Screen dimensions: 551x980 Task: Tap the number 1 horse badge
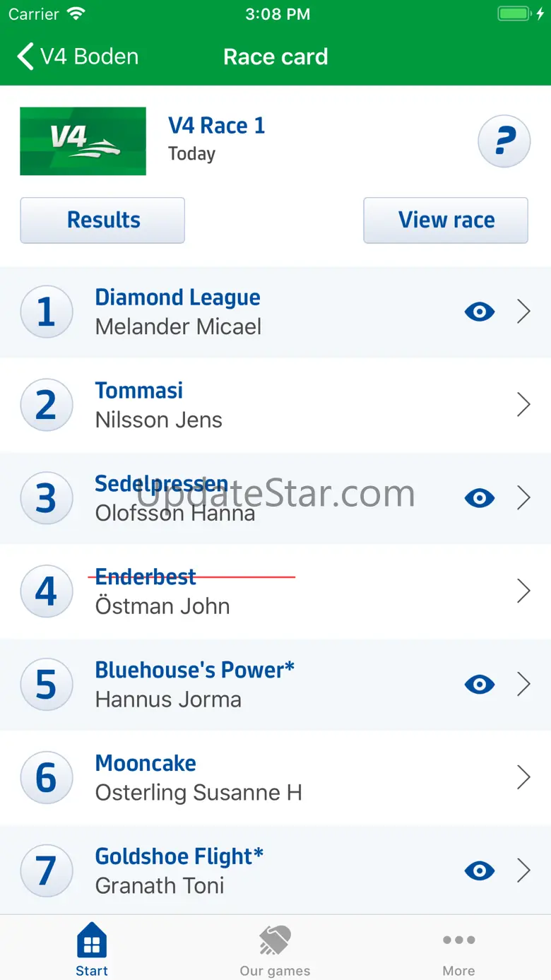pos(47,312)
